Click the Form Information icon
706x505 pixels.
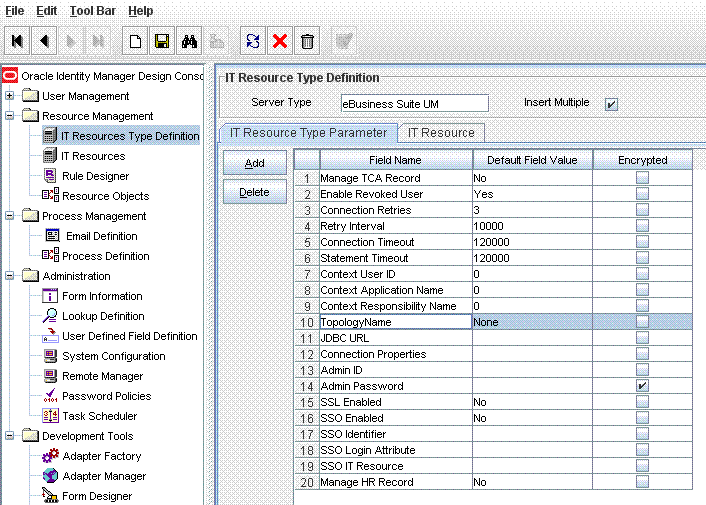click(x=50, y=296)
